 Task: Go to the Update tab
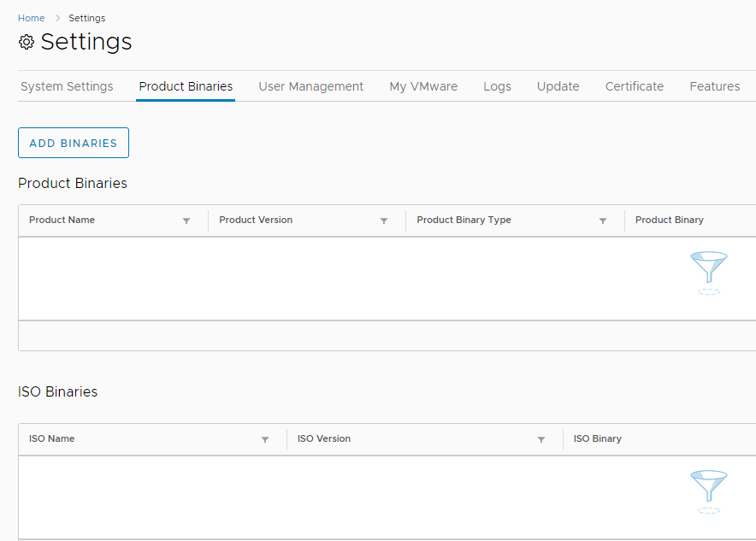[x=558, y=86]
